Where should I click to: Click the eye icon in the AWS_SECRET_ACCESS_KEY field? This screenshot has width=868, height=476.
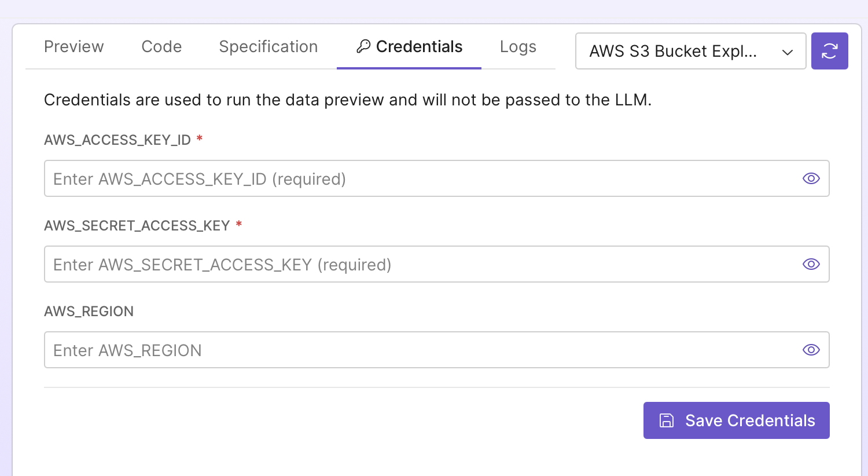coord(811,264)
